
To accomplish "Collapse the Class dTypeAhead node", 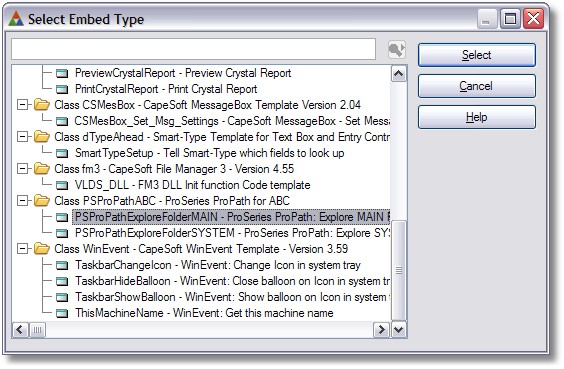I will 22,137.
